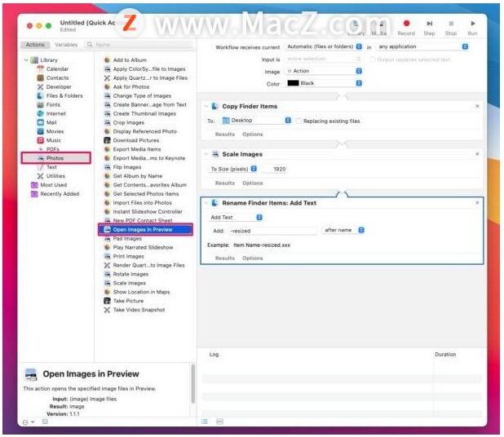The height and width of the screenshot is (437, 504).
Task: Collapse the Copy Finder Items action
Action: 206,106
